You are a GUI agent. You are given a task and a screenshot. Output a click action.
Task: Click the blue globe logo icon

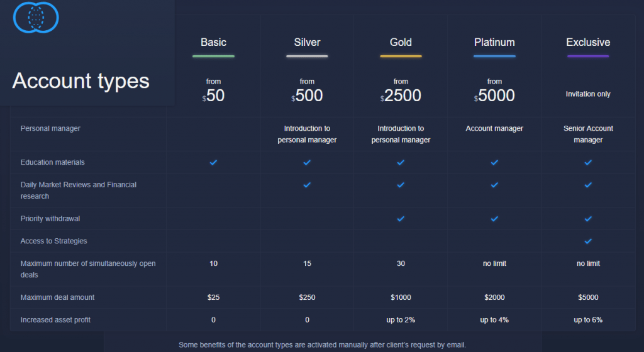[36, 17]
